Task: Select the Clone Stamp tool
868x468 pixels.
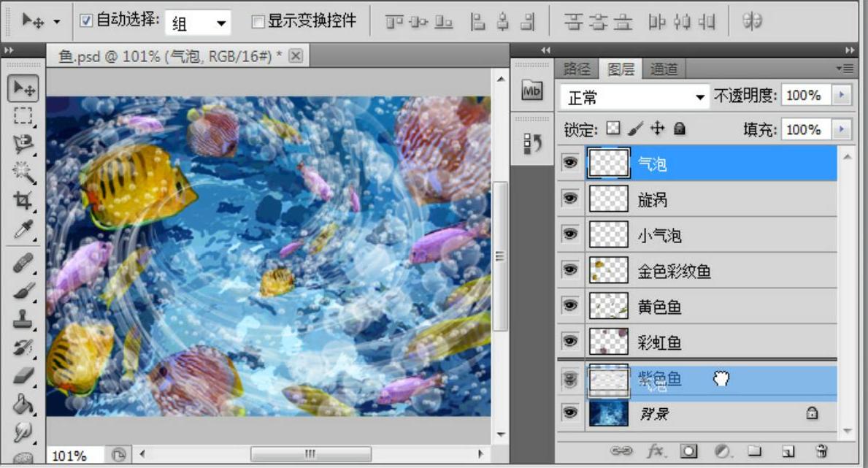Action: (x=23, y=318)
